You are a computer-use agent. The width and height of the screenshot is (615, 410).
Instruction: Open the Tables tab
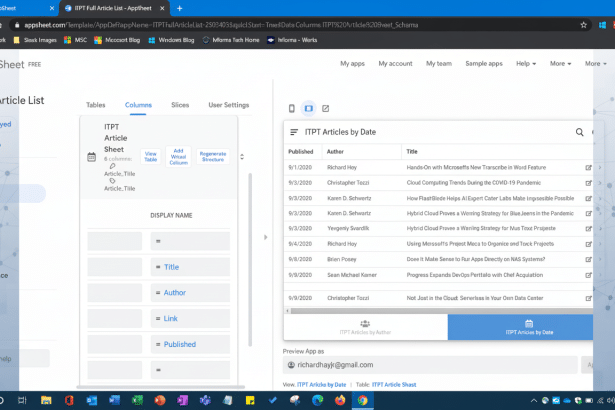coord(96,105)
